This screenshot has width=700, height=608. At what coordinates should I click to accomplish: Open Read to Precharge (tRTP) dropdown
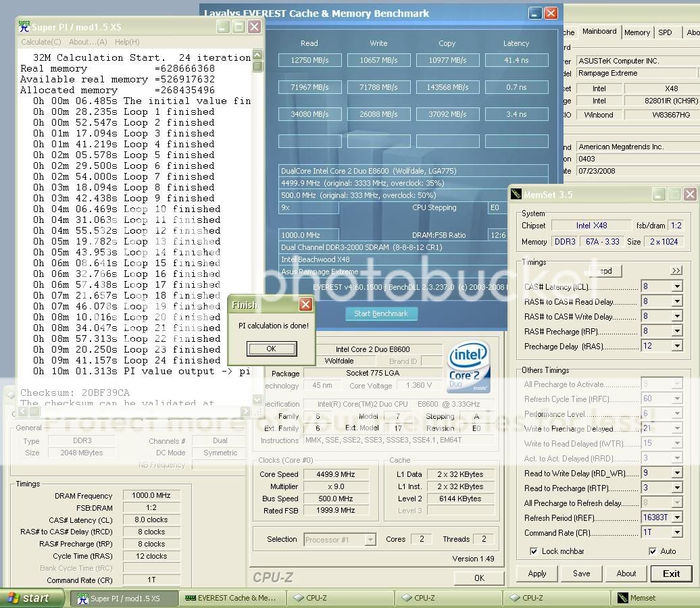tap(677, 488)
